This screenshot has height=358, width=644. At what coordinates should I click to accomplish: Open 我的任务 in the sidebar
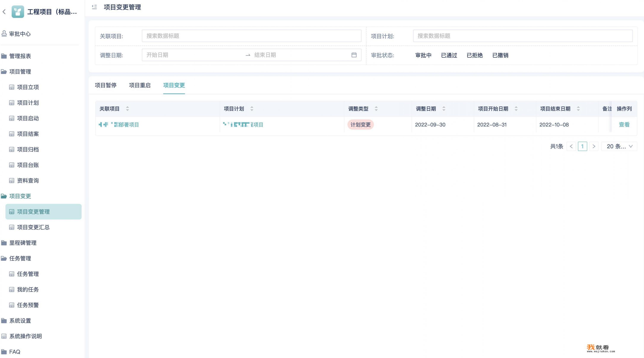click(24, 289)
